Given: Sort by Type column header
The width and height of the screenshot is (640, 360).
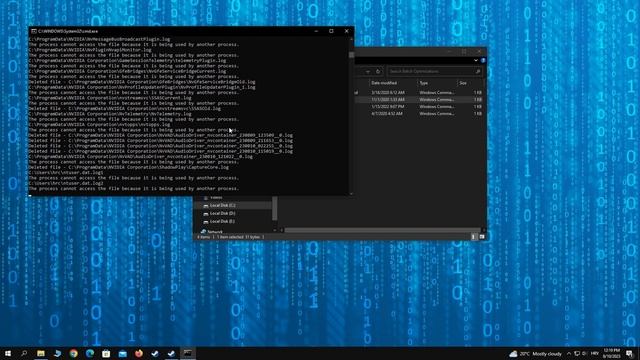Looking at the screenshot, I should (424, 83).
